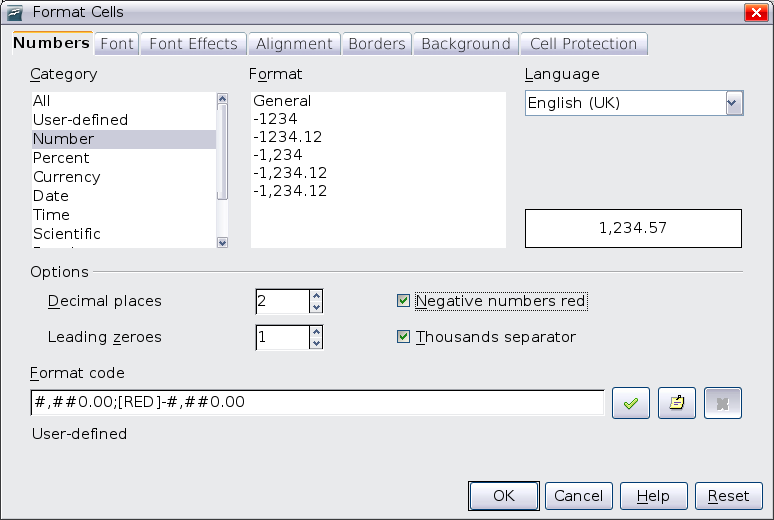Open the Font Effects tab

point(194,44)
